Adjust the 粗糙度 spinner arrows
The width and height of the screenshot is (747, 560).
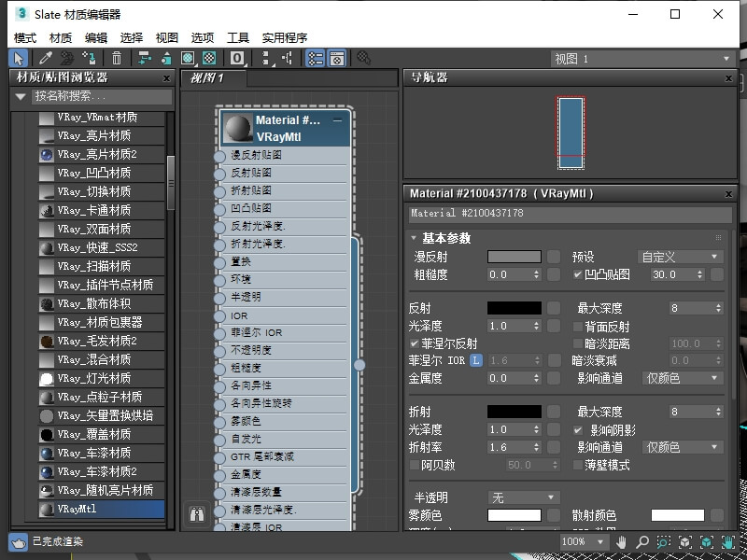[x=536, y=274]
